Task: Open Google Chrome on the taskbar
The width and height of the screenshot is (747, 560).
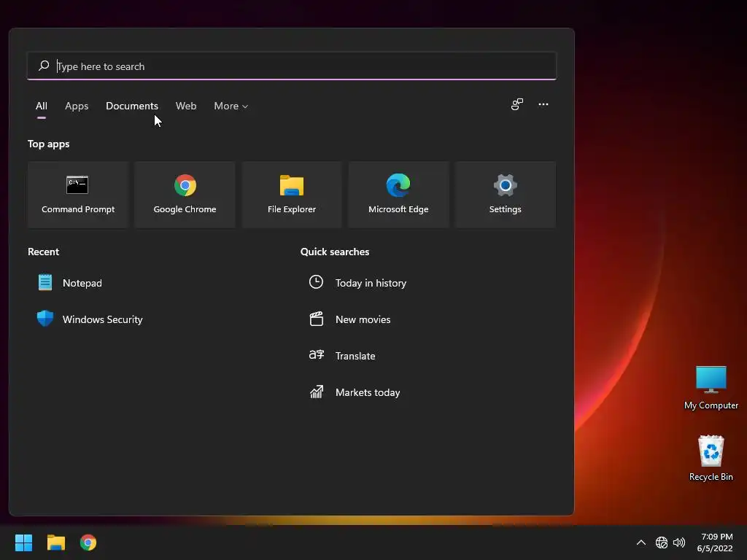Action: (x=88, y=542)
